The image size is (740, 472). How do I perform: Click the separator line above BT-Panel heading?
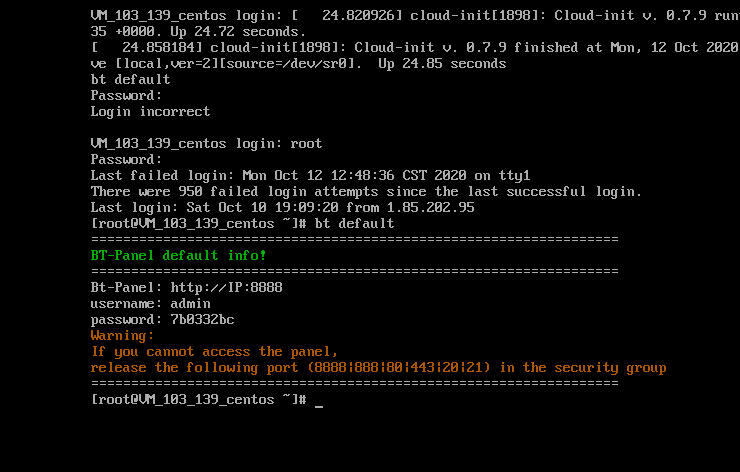[x=354, y=239]
